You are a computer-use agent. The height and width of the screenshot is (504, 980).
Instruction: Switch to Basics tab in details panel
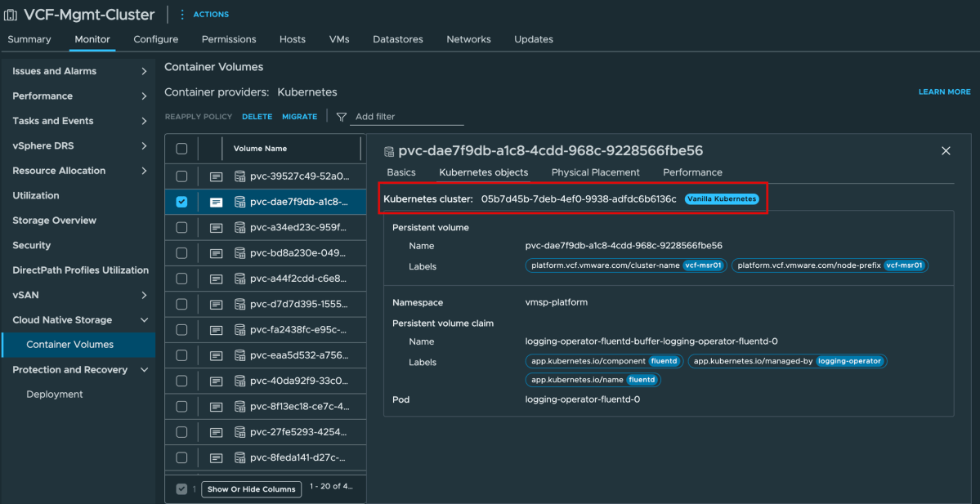(x=401, y=172)
